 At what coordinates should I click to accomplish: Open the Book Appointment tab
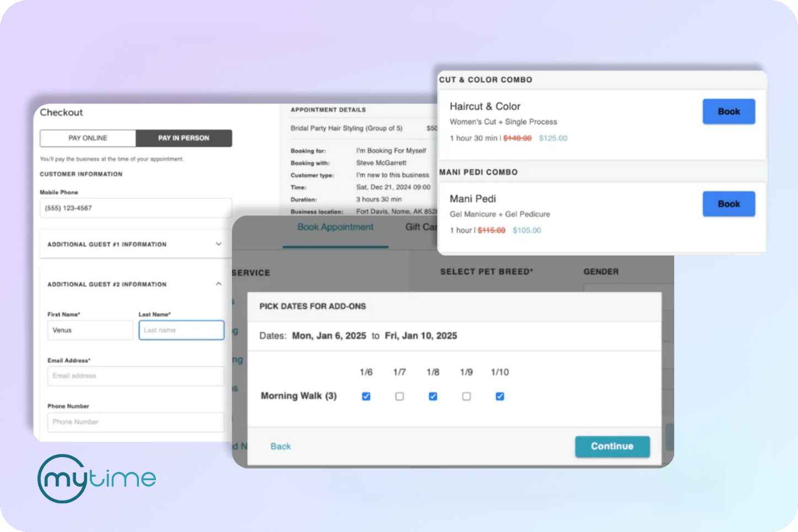[335, 227]
